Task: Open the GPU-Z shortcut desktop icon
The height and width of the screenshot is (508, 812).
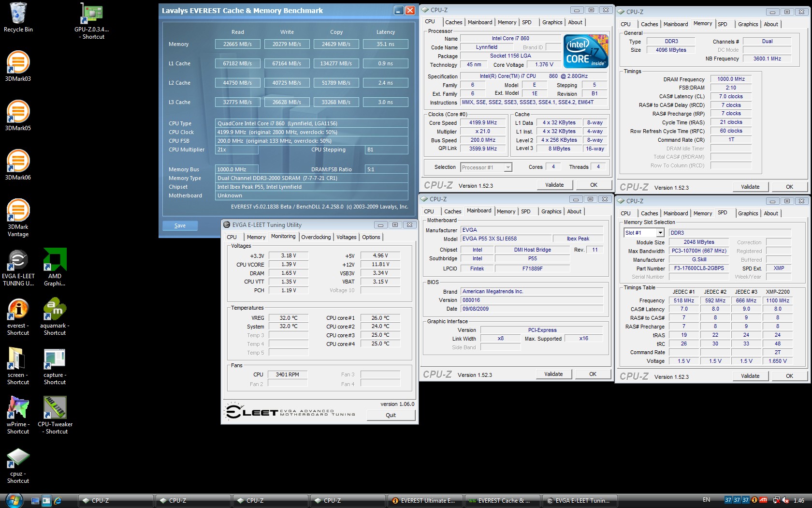Action: tap(92, 21)
